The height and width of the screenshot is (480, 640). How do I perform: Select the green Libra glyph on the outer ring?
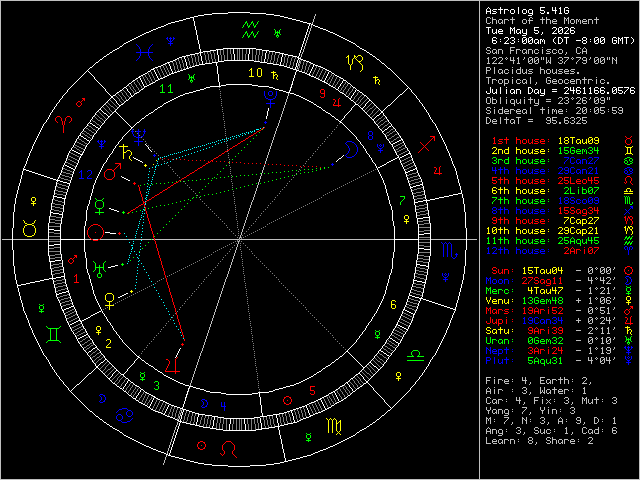(416, 356)
